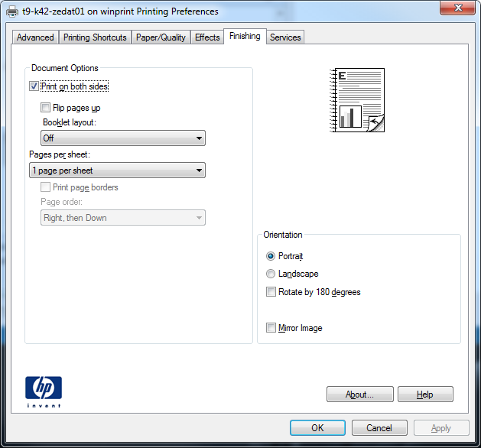Viewport: 481px width, 448px height.
Task: Select Portrait orientation
Action: (x=271, y=257)
